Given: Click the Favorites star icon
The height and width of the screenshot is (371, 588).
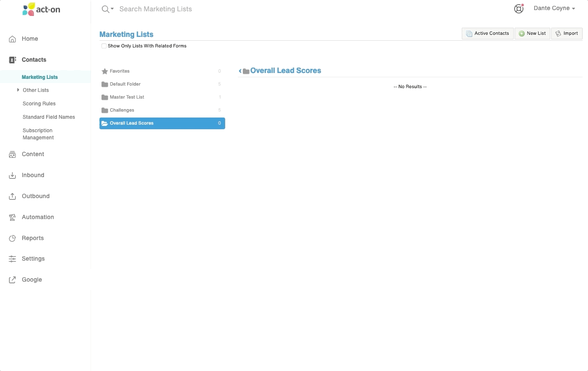Looking at the screenshot, I should 105,71.
